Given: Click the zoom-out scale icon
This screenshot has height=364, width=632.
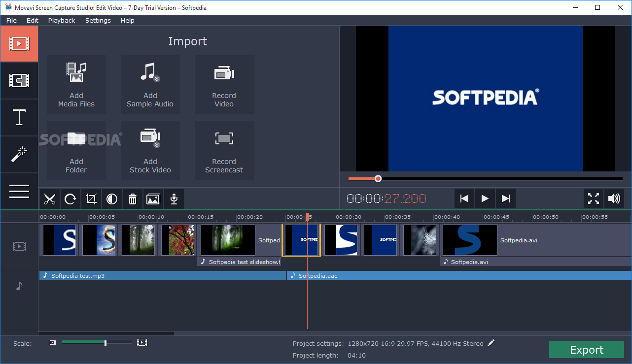Looking at the screenshot, I should 52,342.
